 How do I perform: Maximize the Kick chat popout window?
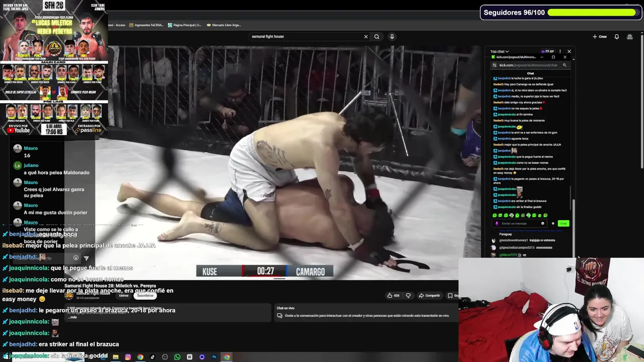coord(553,57)
